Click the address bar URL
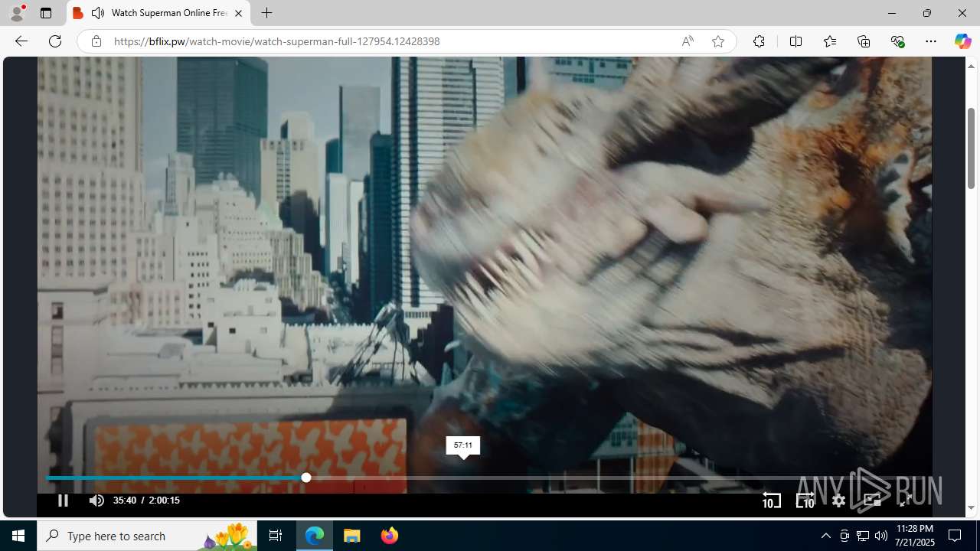 coord(277,41)
